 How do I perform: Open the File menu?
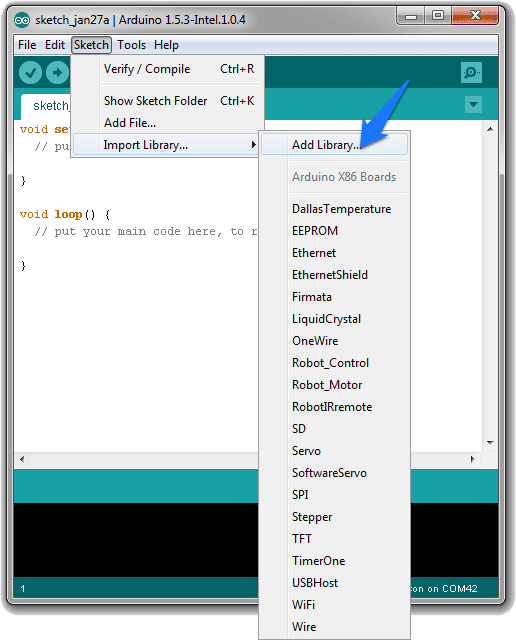click(27, 45)
